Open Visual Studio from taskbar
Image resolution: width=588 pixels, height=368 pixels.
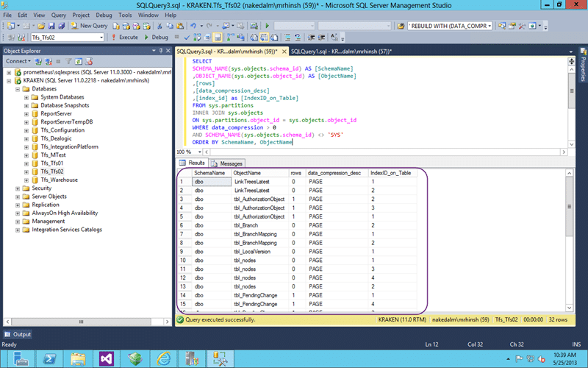click(x=107, y=359)
